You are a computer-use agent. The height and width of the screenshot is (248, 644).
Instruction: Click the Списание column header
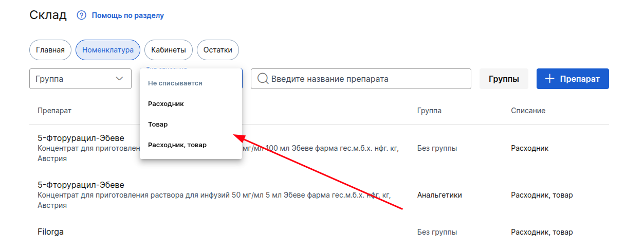click(x=528, y=111)
